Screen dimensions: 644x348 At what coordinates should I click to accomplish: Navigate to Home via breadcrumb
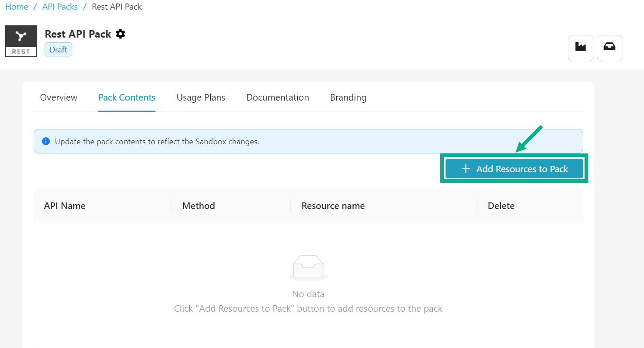click(x=17, y=7)
